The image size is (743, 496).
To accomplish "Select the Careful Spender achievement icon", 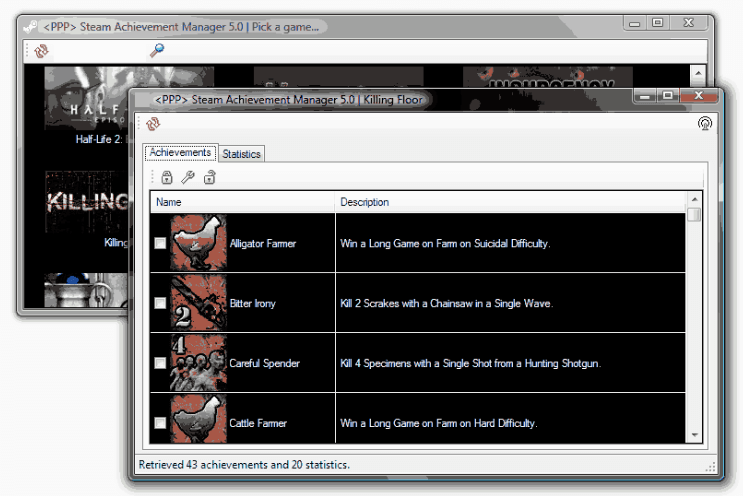I will (198, 363).
